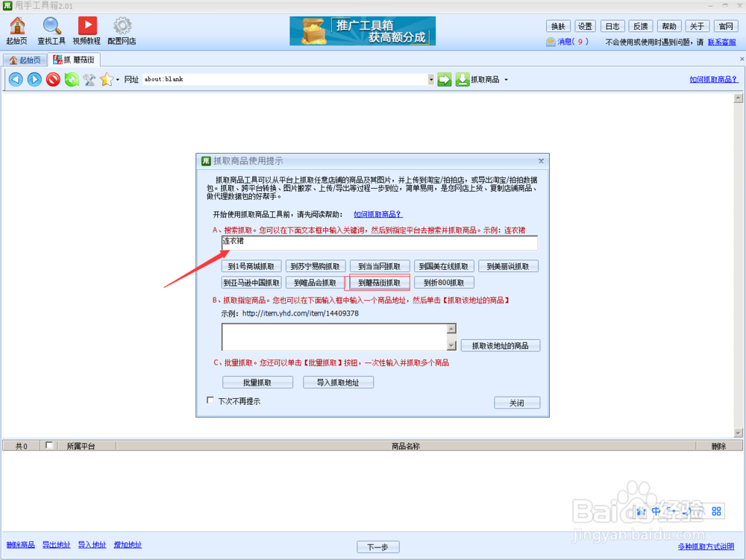
Task: Open the 如何抓取商品? link in dialog
Action: click(x=377, y=215)
